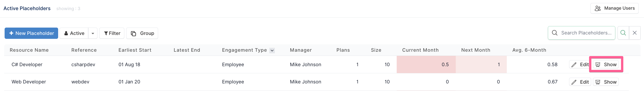
Task: Click the Group button
Action: (x=142, y=33)
